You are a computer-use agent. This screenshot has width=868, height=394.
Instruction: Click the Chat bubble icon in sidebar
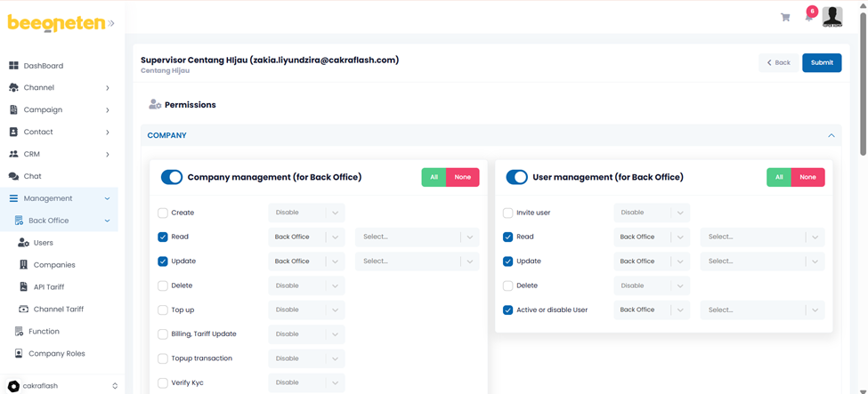click(x=13, y=176)
